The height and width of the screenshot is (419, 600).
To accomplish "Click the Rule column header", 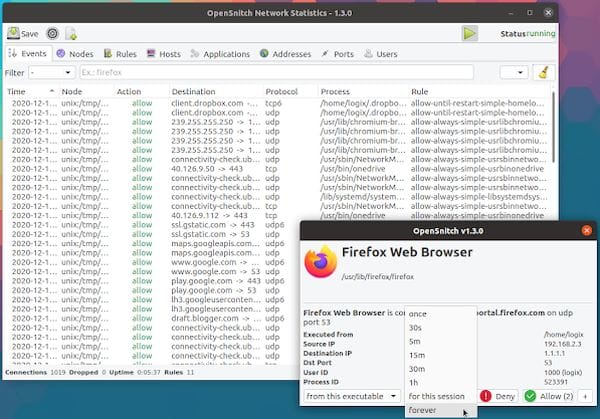I will (x=479, y=91).
